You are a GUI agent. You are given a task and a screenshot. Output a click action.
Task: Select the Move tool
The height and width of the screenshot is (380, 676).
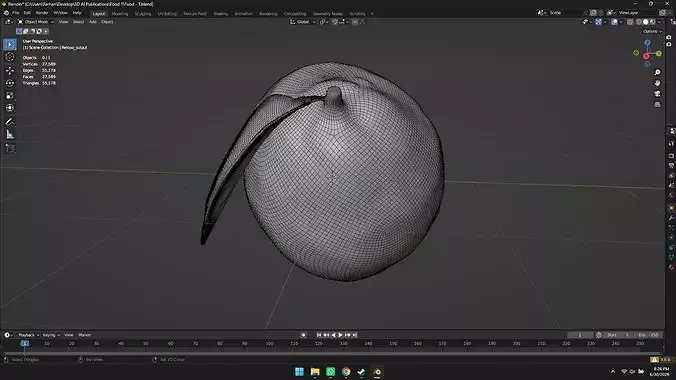coord(10,70)
